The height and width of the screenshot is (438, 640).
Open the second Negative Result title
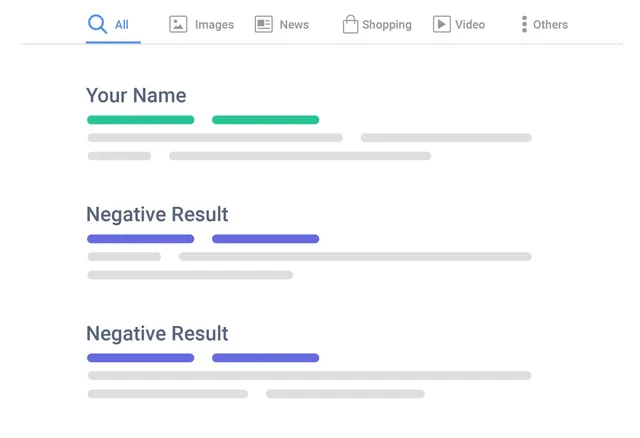[x=157, y=334]
